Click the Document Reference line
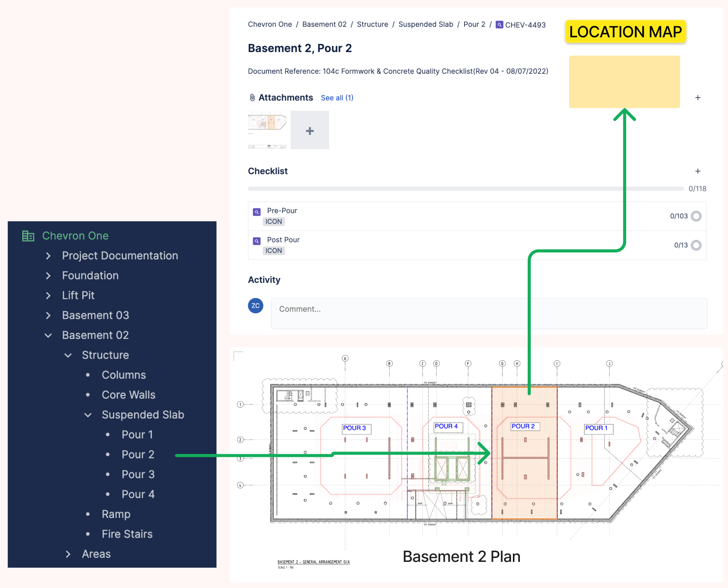728x588 pixels. pyautogui.click(x=398, y=71)
